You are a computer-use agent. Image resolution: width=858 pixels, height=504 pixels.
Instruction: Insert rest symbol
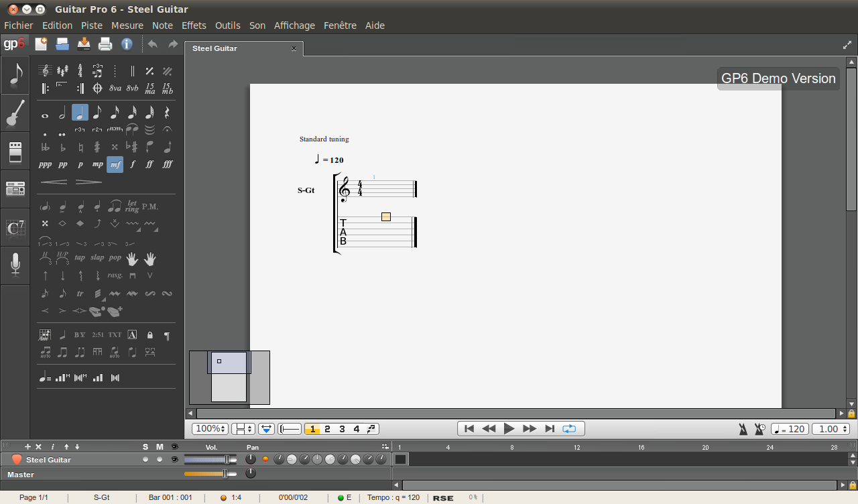pos(167,113)
